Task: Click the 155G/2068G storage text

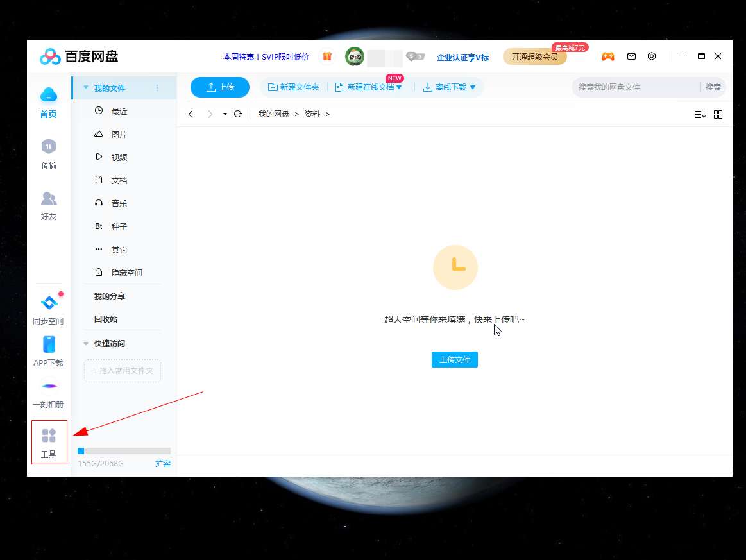Action: [101, 463]
